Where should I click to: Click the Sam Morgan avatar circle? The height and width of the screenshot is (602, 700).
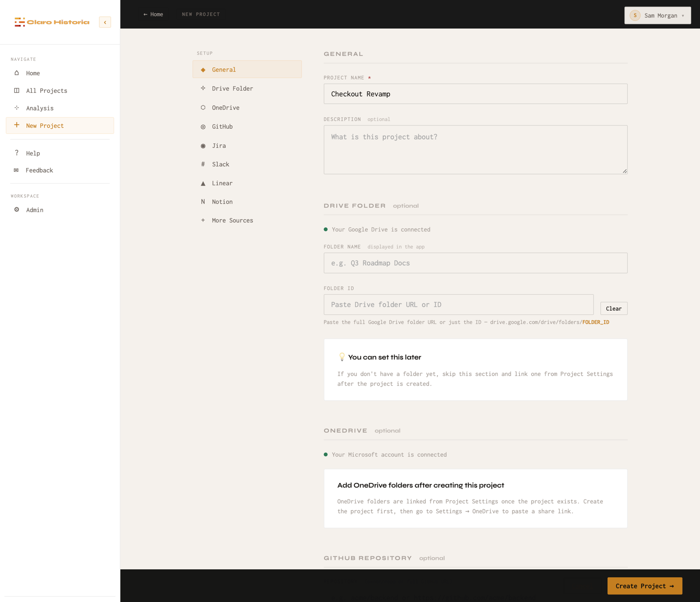click(635, 15)
